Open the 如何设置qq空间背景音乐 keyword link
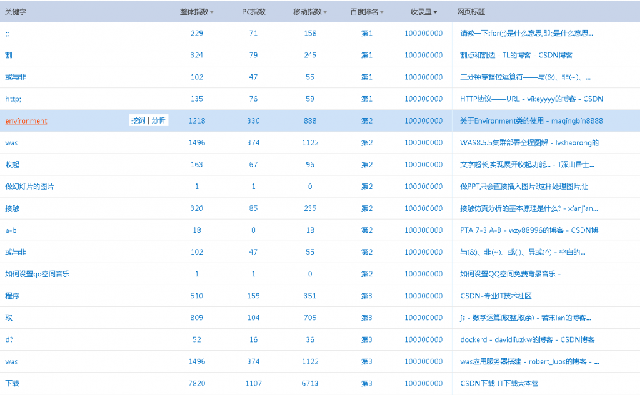The height and width of the screenshot is (395, 640). click(x=37, y=274)
